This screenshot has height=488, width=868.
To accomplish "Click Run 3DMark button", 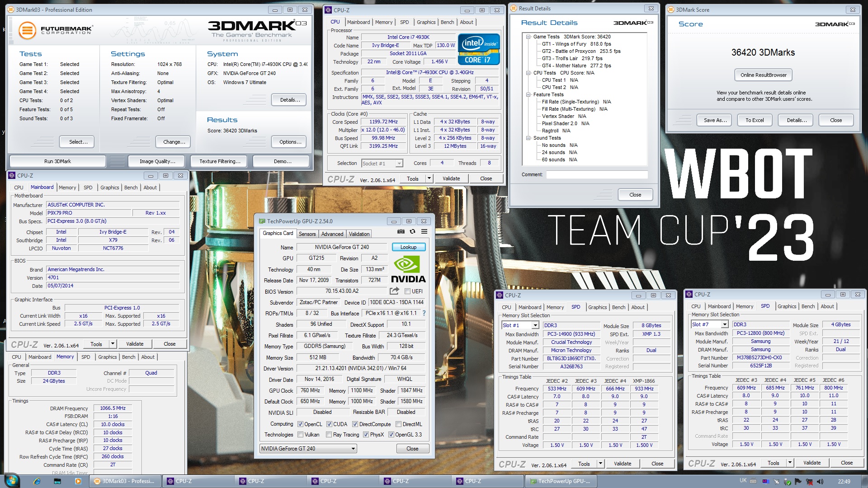I will pyautogui.click(x=57, y=161).
